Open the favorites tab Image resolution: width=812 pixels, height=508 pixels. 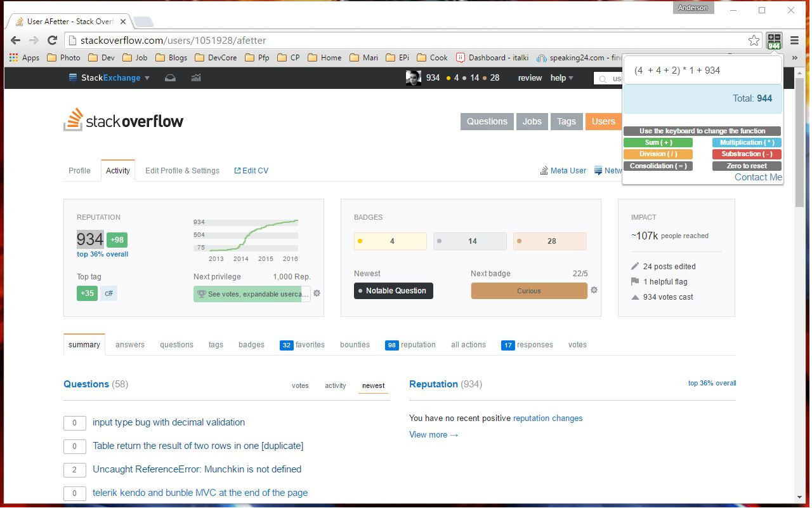tap(302, 345)
